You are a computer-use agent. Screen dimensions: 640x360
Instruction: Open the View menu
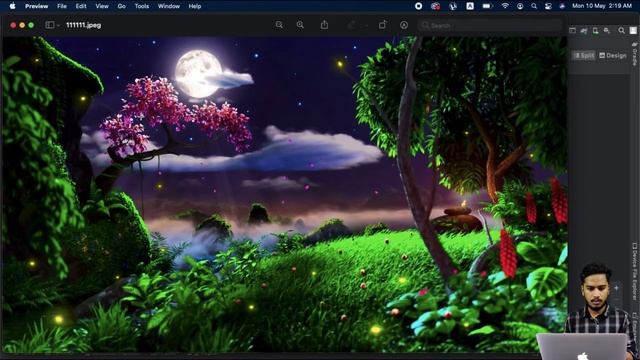tap(102, 6)
